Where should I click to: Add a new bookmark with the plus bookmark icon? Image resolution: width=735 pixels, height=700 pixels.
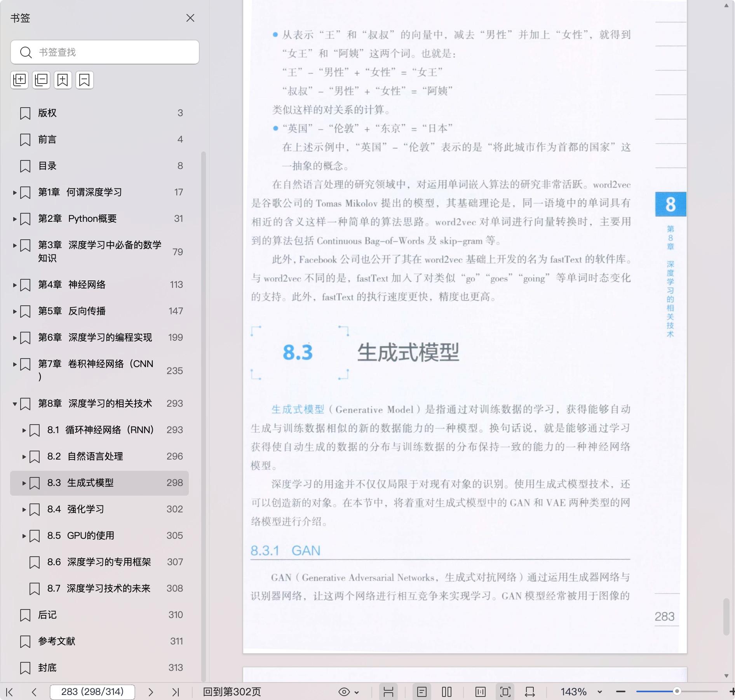[63, 80]
